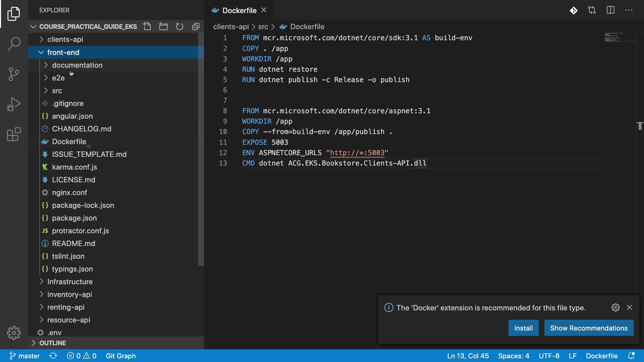644x362 pixels.
Task: Expand the clients-api folder
Action: [65, 40]
